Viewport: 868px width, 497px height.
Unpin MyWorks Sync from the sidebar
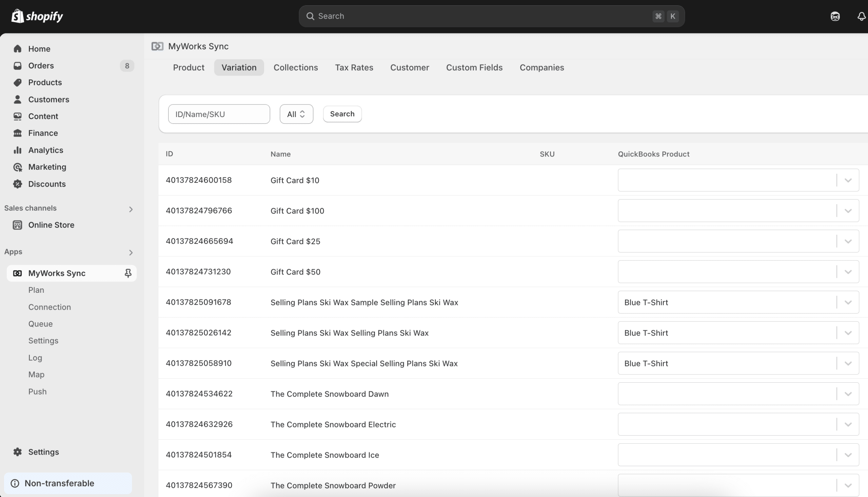click(128, 273)
